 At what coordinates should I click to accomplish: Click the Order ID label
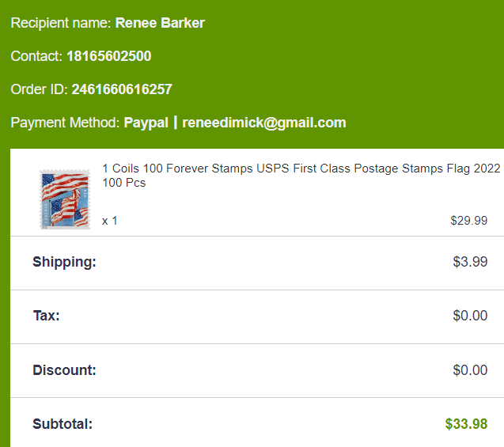(39, 89)
